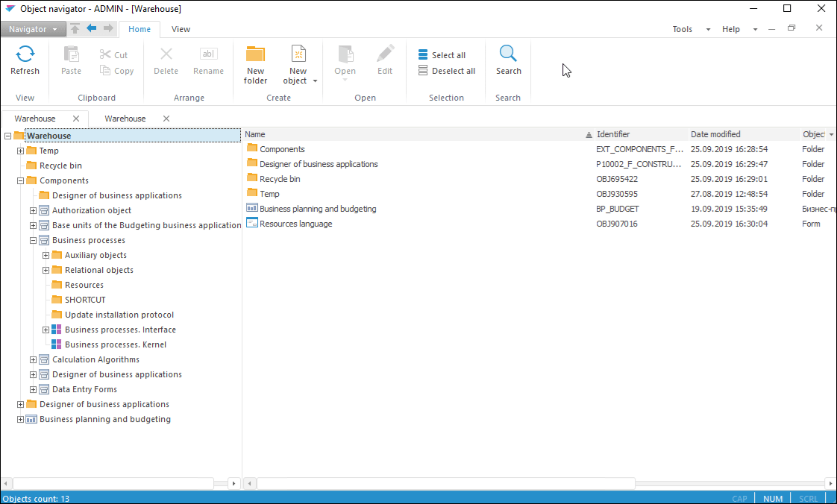This screenshot has height=504, width=837.
Task: Click the Open icon in the ribbon
Action: (345, 54)
